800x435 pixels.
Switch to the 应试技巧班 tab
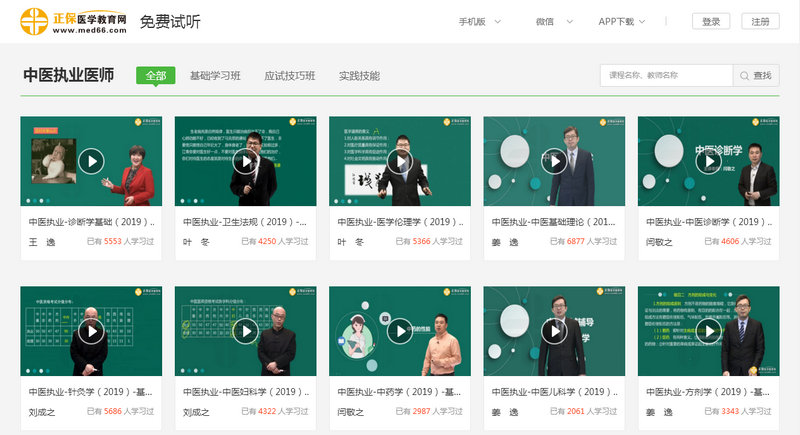[289, 75]
